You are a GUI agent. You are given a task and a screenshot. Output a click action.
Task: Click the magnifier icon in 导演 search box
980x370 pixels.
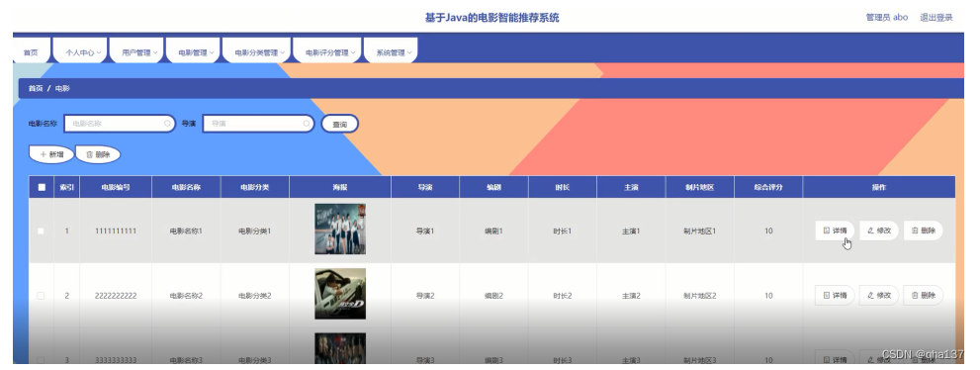pyautogui.click(x=307, y=124)
